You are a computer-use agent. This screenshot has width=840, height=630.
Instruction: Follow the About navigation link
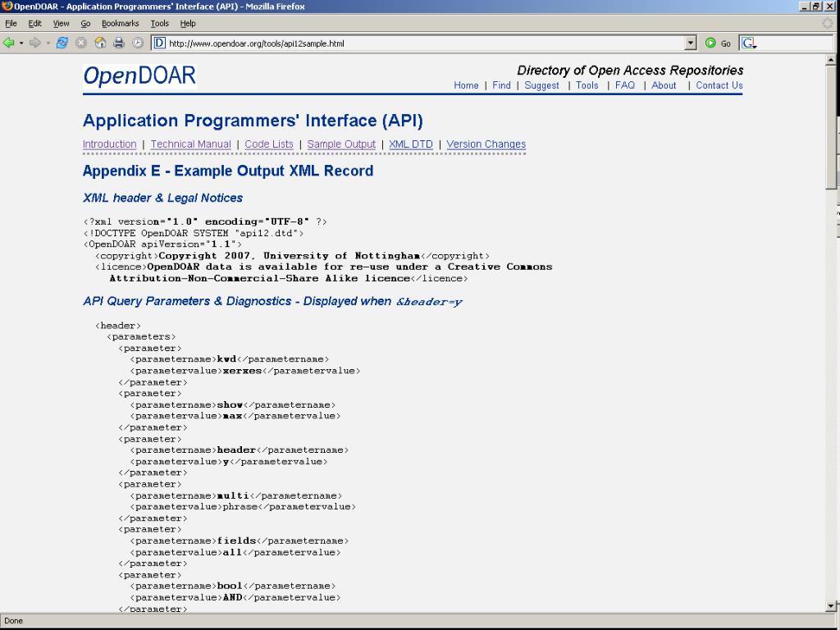[x=664, y=85]
